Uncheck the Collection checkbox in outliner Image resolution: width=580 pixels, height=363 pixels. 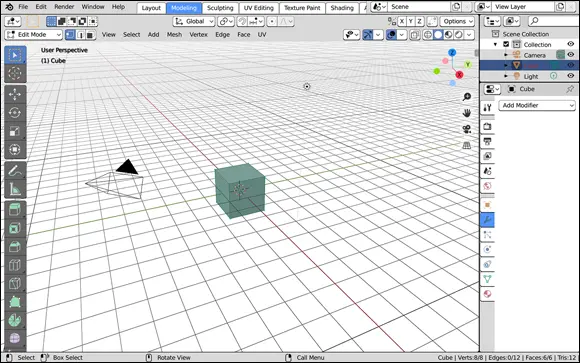point(506,44)
